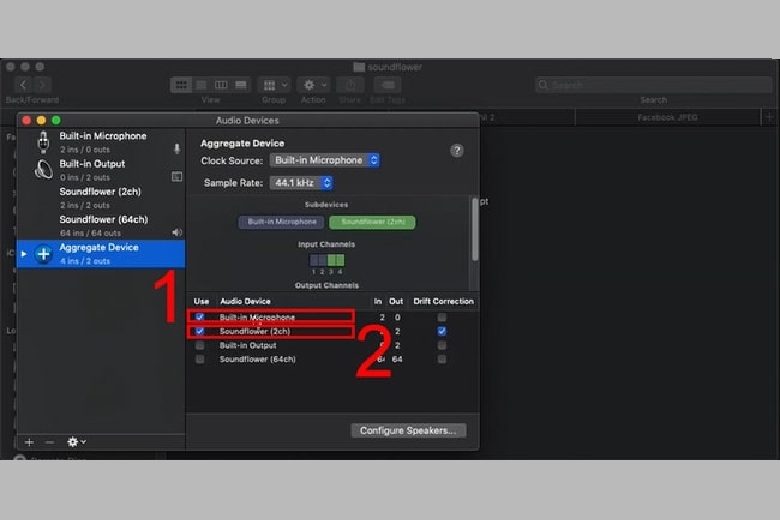
Task: Go forward in the Finder window
Action: pyautogui.click(x=43, y=85)
